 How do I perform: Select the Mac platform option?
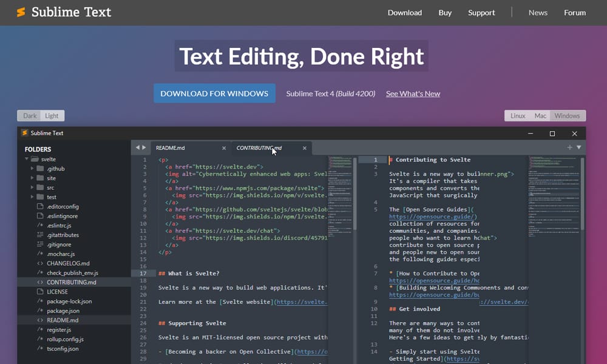540,115
